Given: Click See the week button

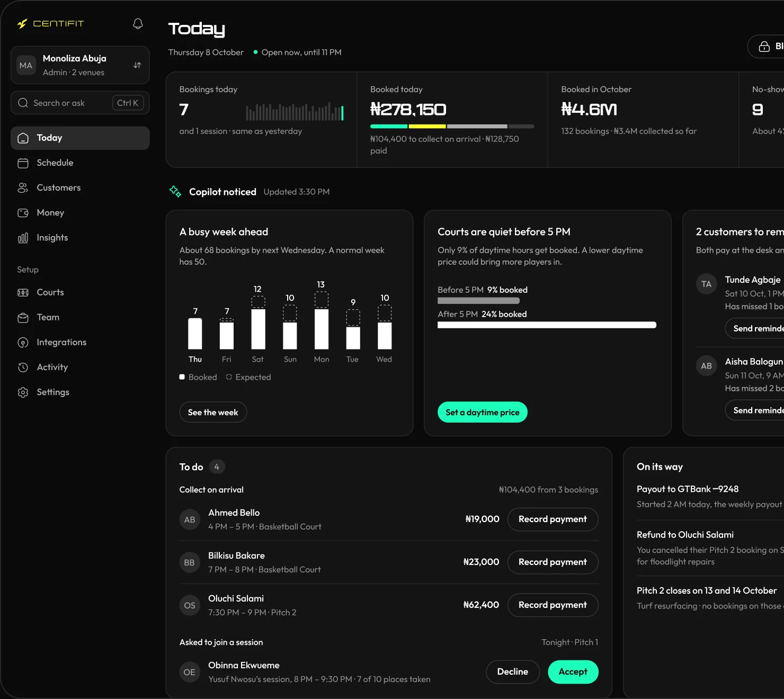Looking at the screenshot, I should 213,412.
